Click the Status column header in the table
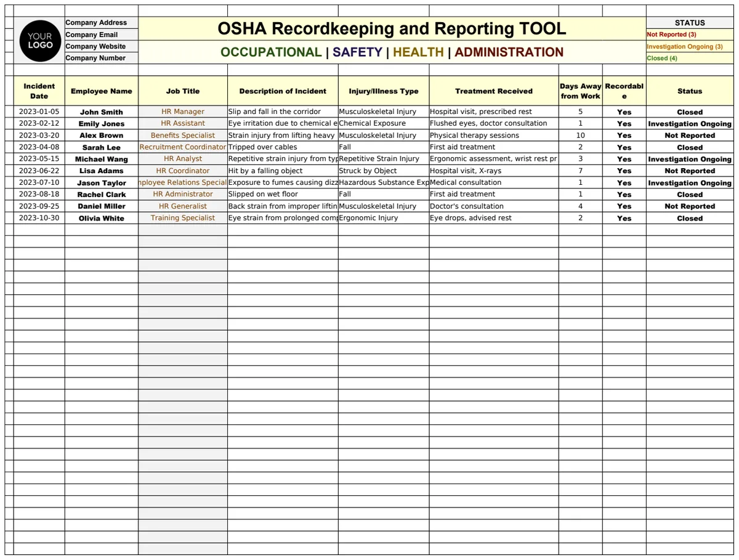The width and height of the screenshot is (739, 560). click(690, 91)
